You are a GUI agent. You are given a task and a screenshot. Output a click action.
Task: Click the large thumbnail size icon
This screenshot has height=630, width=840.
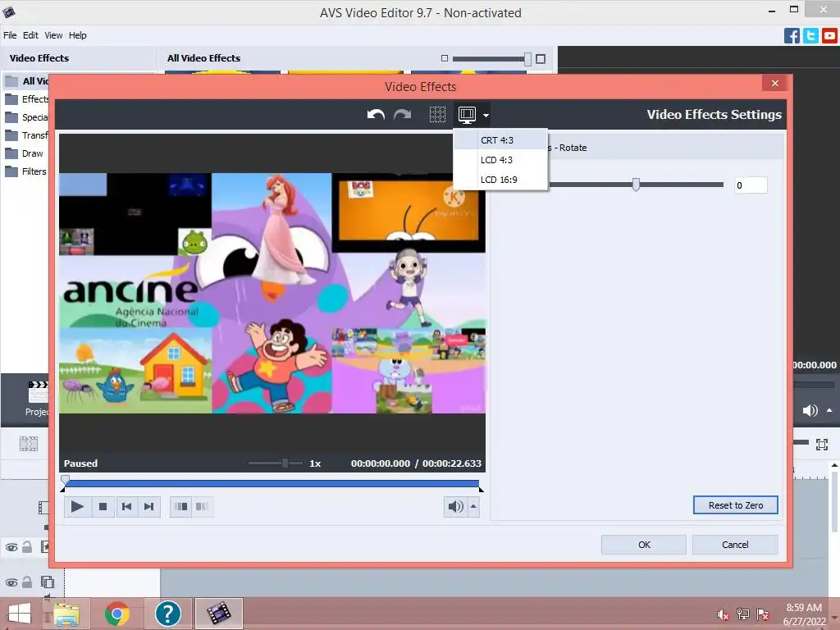click(541, 59)
